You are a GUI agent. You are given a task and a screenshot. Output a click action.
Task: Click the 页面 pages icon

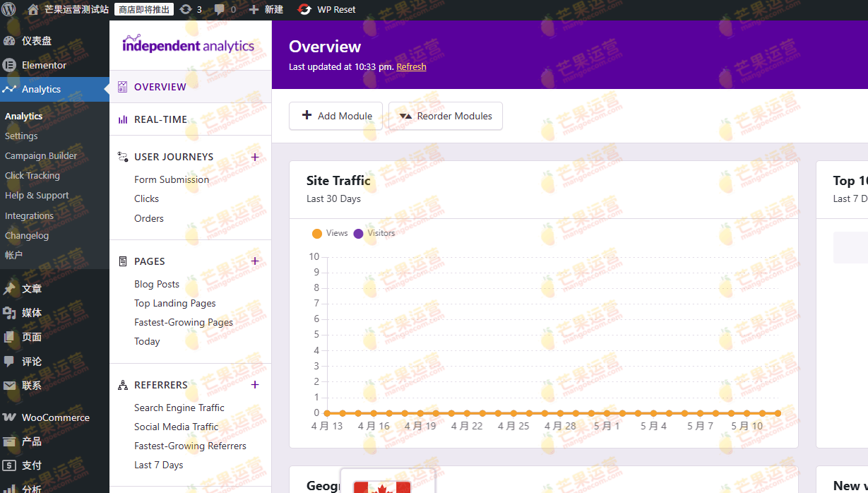click(9, 337)
